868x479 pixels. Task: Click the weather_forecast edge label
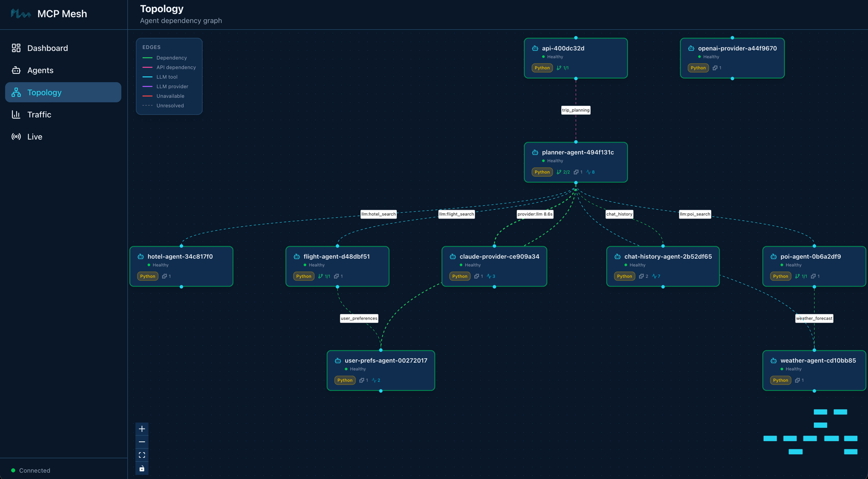point(814,318)
